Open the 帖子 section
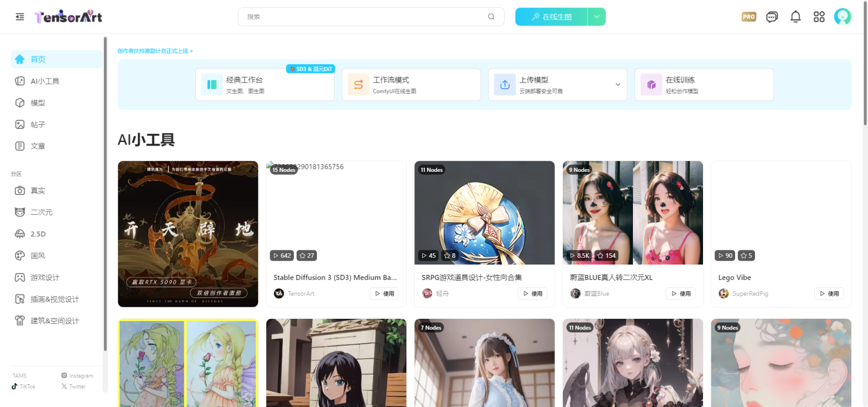868x407 pixels. tap(37, 124)
